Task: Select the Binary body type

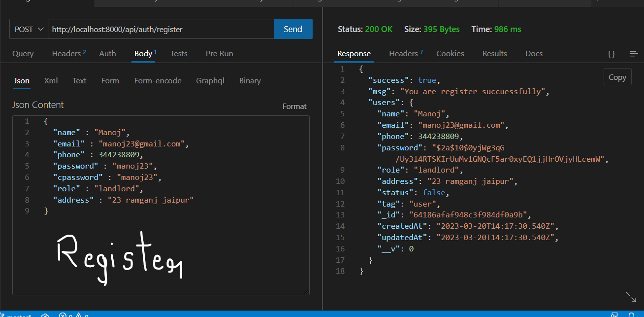Action: point(250,80)
